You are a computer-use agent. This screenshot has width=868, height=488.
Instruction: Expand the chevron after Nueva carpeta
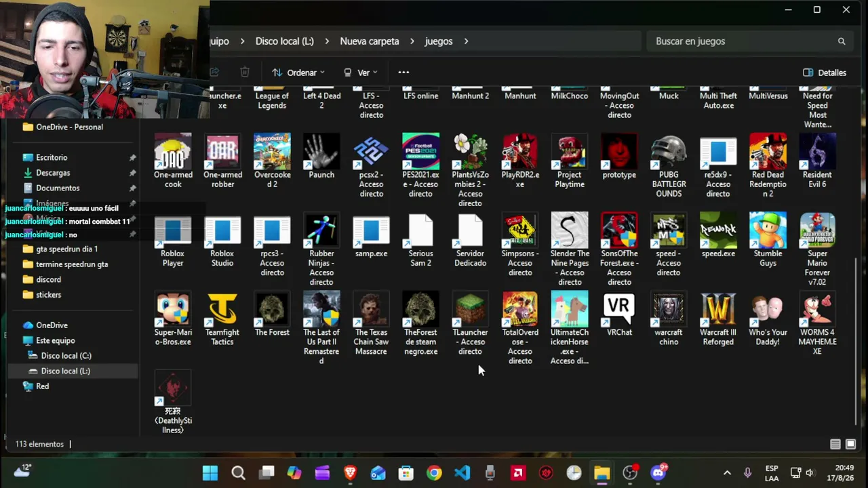[412, 41]
